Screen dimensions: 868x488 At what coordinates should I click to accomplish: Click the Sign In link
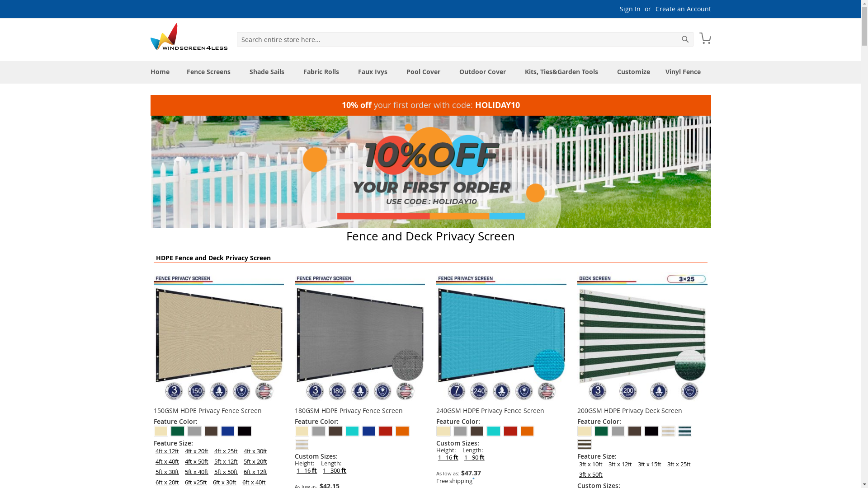tap(630, 9)
